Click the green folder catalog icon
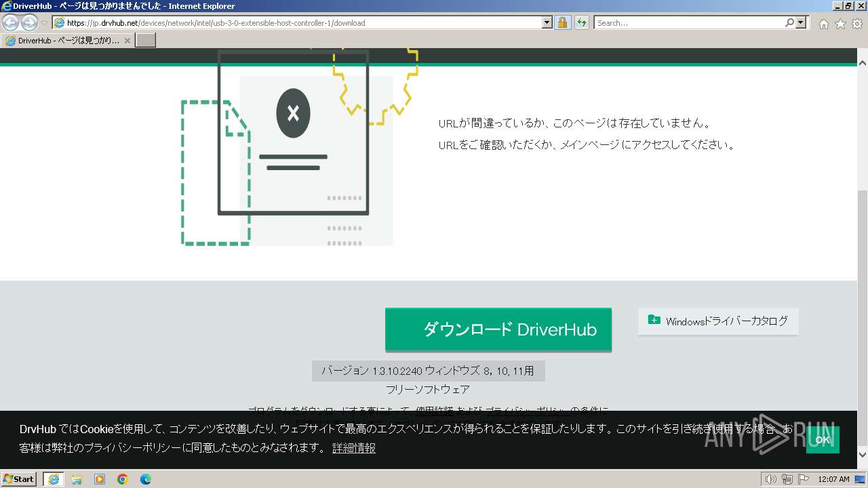Viewport: 868px width, 488px height. (654, 320)
